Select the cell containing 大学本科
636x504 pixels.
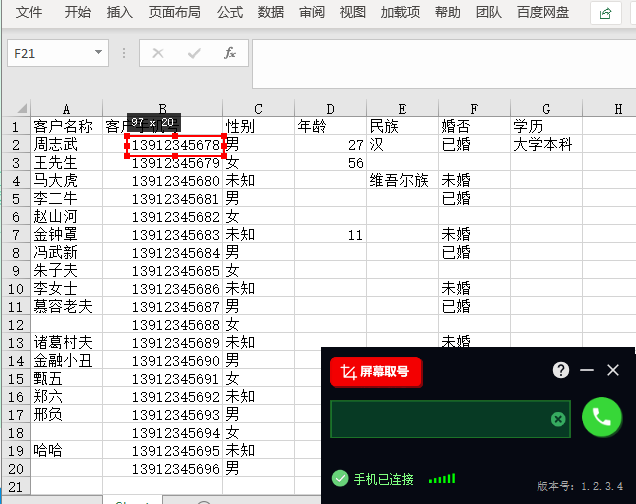coord(546,145)
